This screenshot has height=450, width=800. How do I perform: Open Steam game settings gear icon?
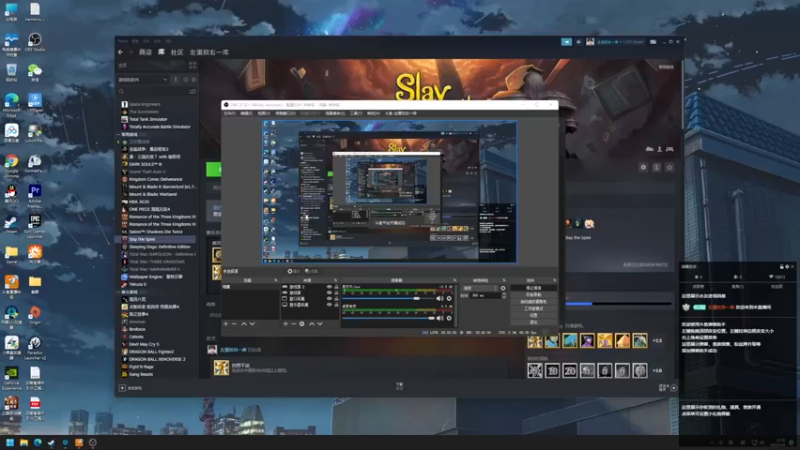643,167
